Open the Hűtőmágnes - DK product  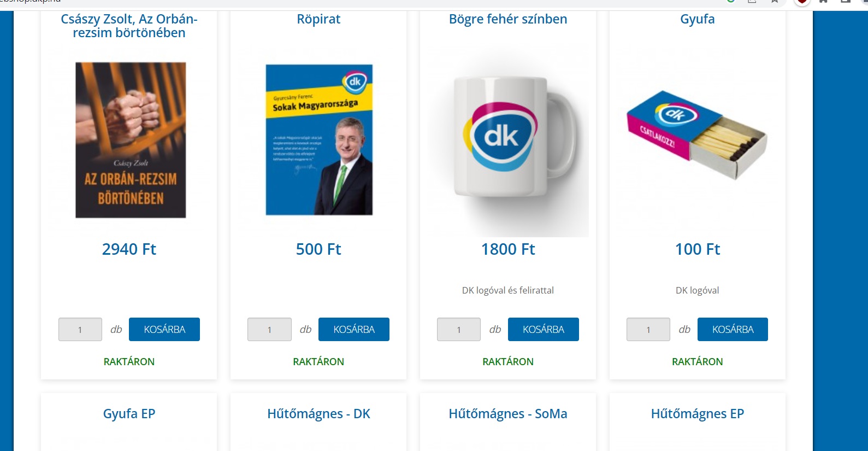318,414
